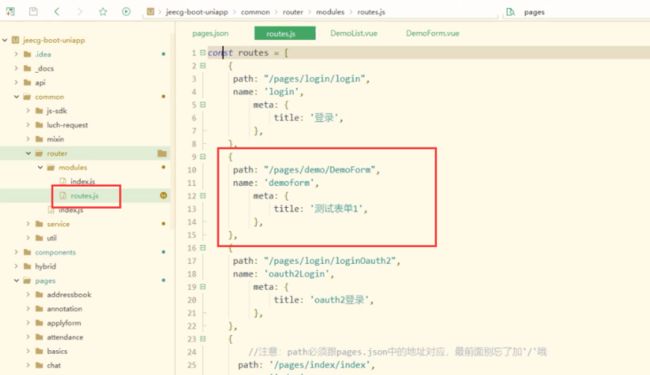
Task: Click routes.js in the breadcrumb path
Action: (371, 12)
